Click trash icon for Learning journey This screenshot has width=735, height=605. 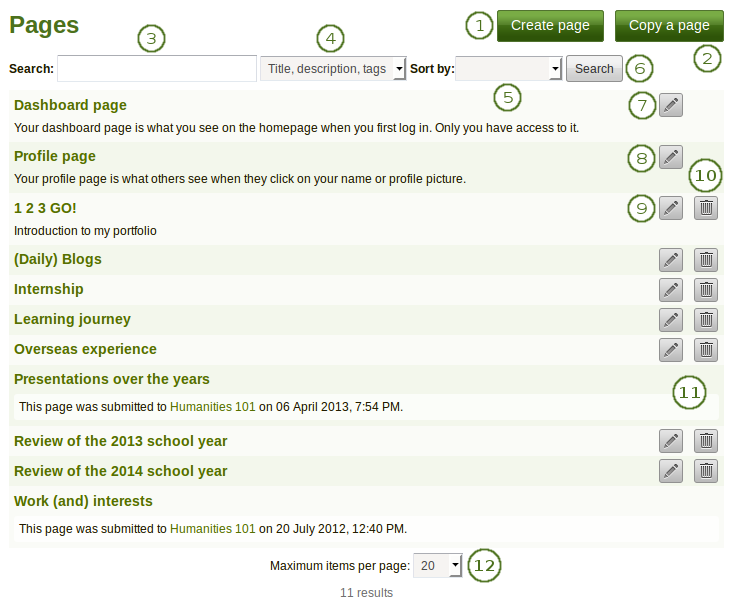pos(706,320)
